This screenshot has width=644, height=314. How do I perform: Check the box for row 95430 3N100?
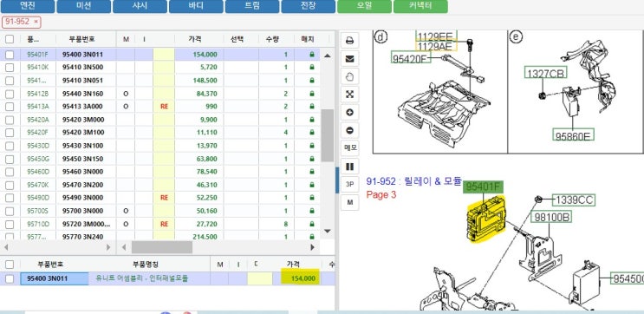point(10,146)
